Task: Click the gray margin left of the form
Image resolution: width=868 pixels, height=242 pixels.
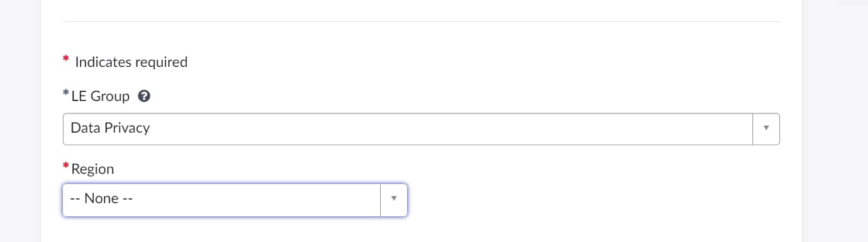Action: (x=20, y=121)
